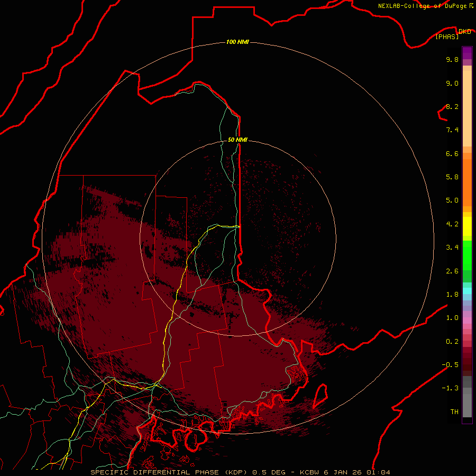This screenshot has width=476, height=476.
Task: Click the 1.8 legend value
Action: (452, 295)
